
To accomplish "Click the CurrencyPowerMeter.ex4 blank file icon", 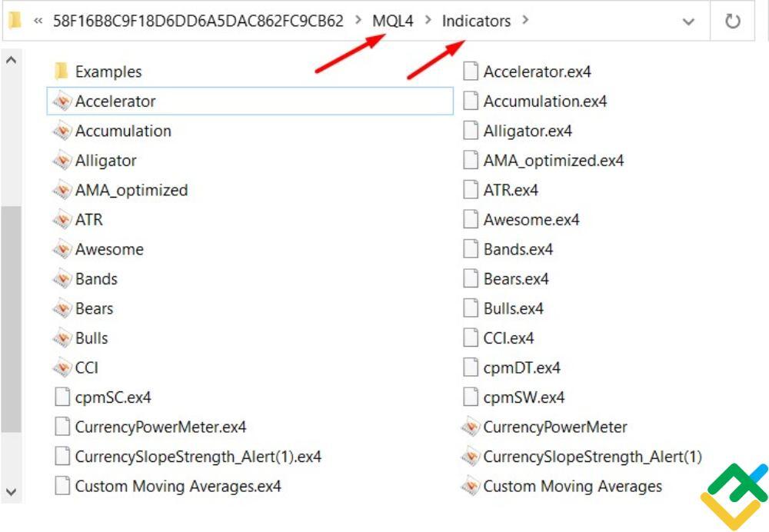I will (x=62, y=427).
